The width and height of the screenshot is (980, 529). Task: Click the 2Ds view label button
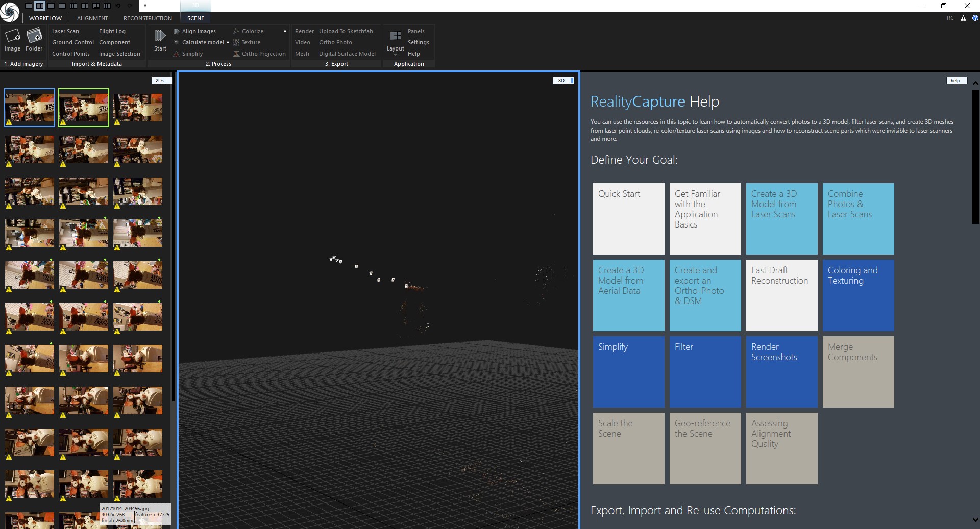[x=161, y=80]
